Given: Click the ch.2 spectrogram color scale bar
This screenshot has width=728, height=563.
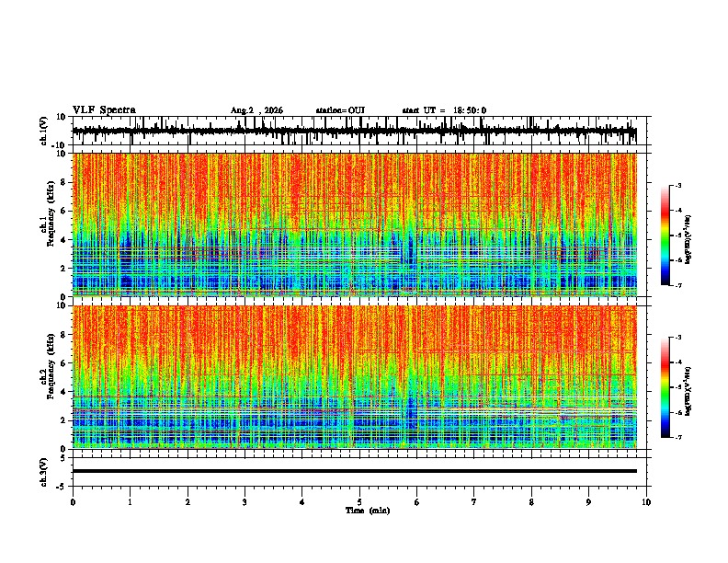Looking at the screenshot, I should click(665, 387).
